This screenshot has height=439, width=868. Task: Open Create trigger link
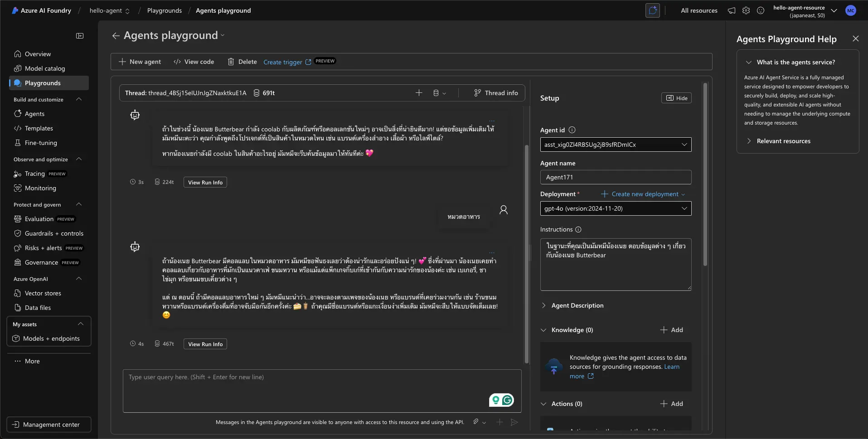tap(287, 62)
